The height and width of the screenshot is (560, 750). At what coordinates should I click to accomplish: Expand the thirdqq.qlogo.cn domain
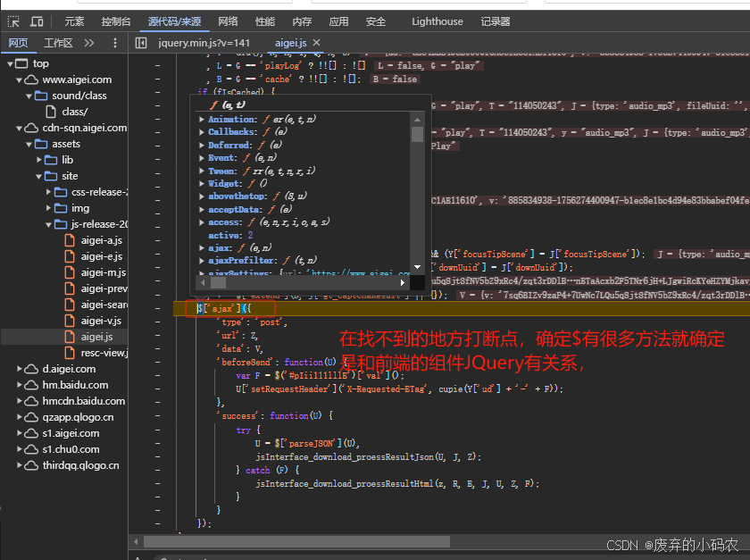tap(20, 465)
